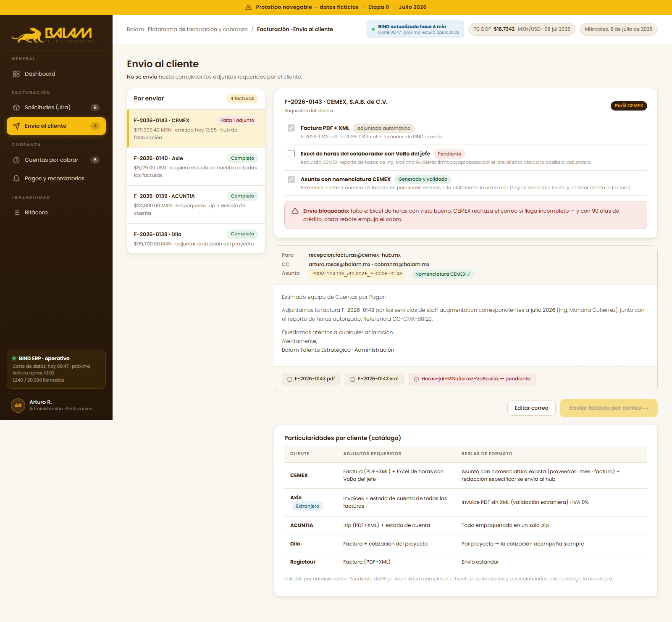Click the Perfil CEMEX badge
The width and height of the screenshot is (672, 622).
(629, 106)
